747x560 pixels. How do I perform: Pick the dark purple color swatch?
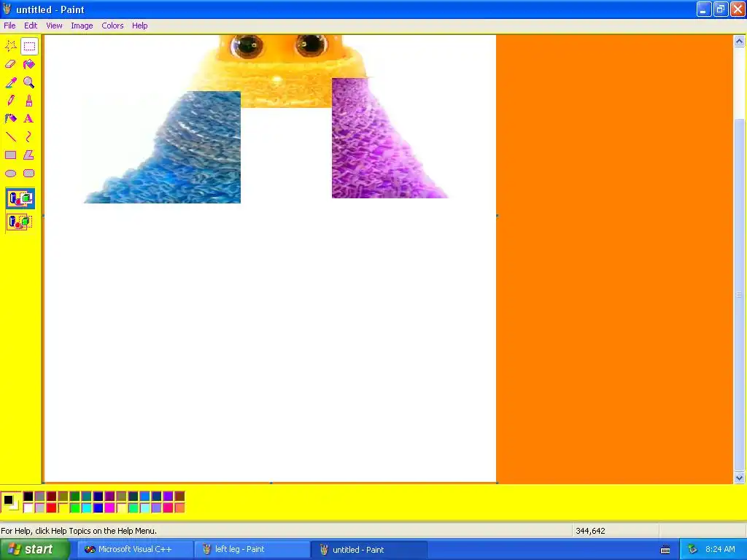109,497
